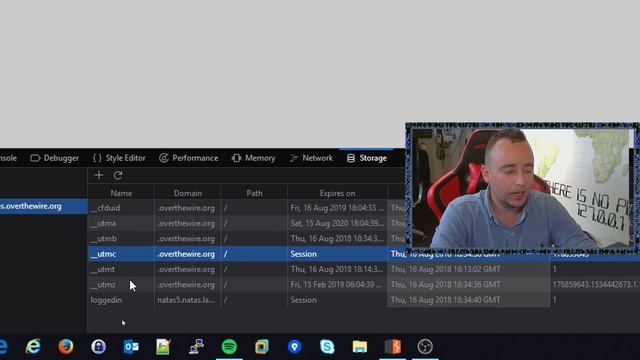Viewport: 640px width, 360px height.
Task: Select the __utmb cookie name
Action: [x=104, y=238]
